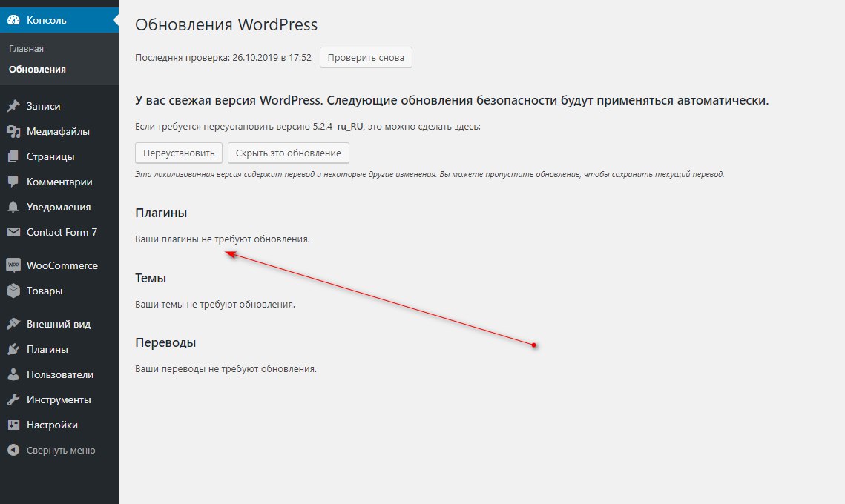The height and width of the screenshot is (504, 845).
Task: Click the 'У вас свежая версия WordPress' heading
Action: click(x=452, y=101)
